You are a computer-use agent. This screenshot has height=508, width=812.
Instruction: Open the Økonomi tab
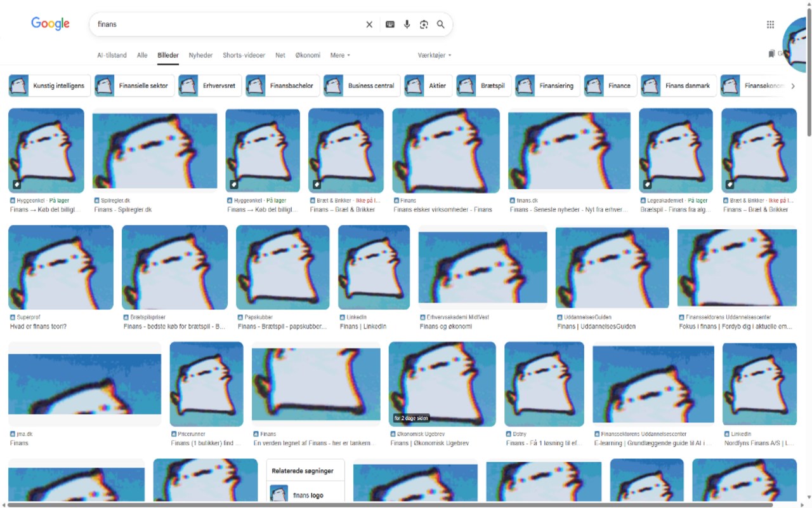308,55
